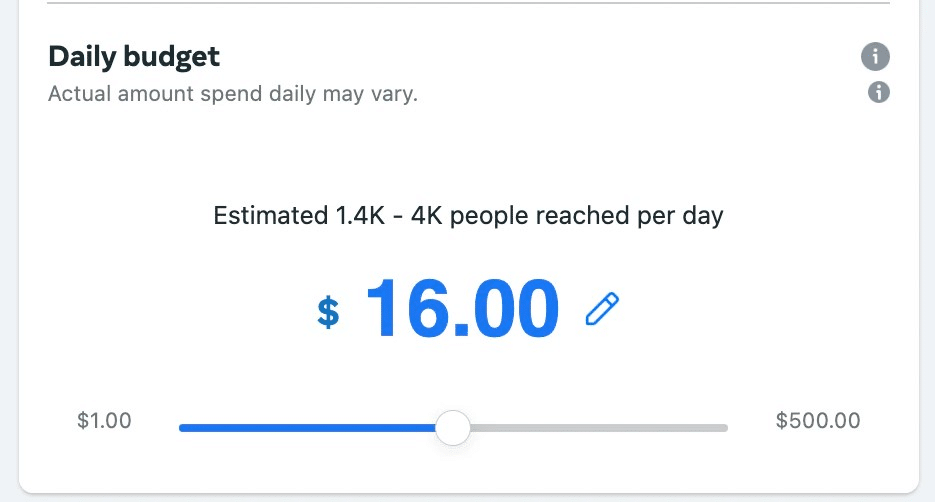Click the Daily budget heading
Image resolution: width=935 pixels, height=502 pixels.
[134, 57]
